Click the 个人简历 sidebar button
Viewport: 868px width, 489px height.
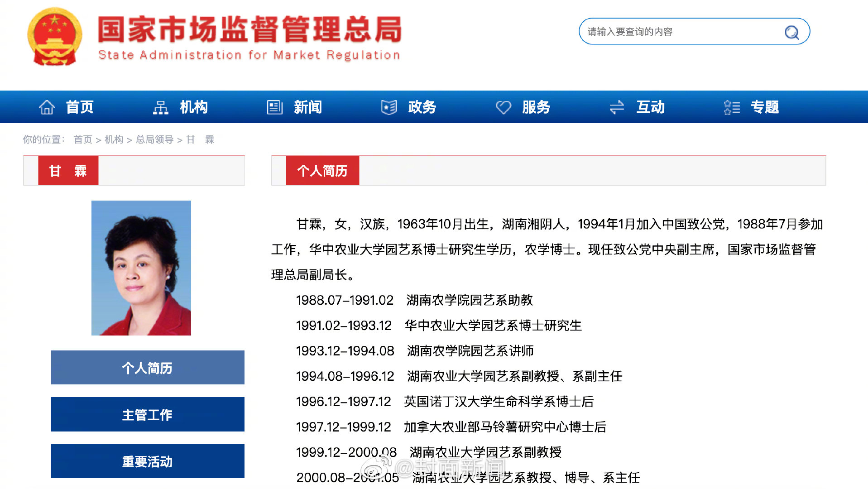tap(148, 368)
